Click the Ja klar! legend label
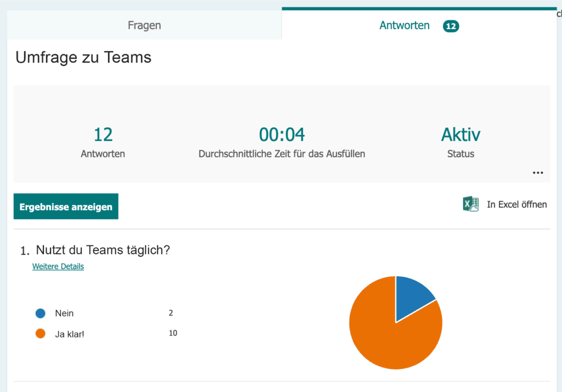This screenshot has height=392, width=562. (x=70, y=334)
